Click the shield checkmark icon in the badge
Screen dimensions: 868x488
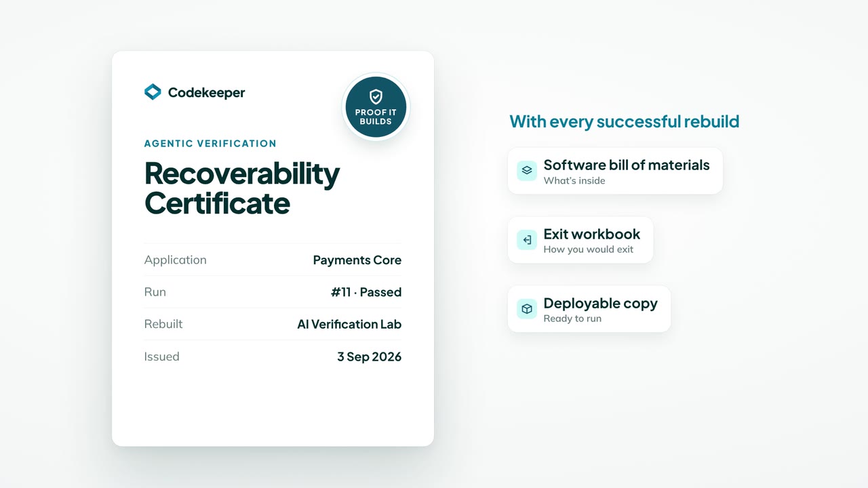[376, 97]
